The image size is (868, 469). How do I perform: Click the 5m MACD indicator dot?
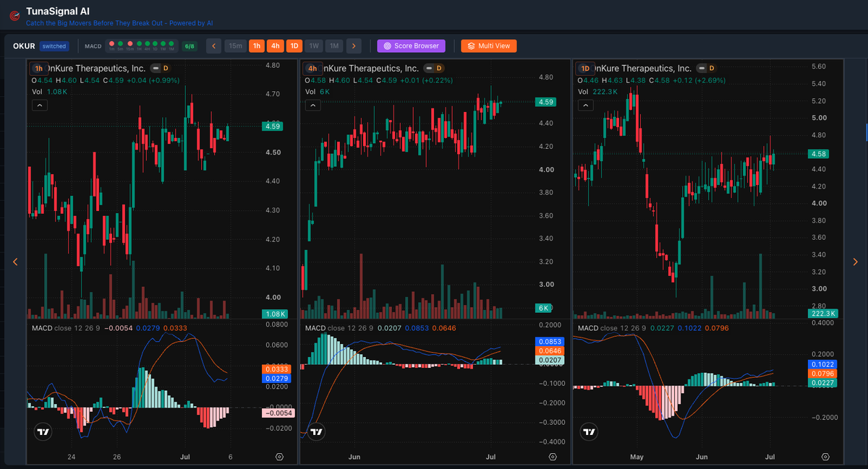point(120,44)
